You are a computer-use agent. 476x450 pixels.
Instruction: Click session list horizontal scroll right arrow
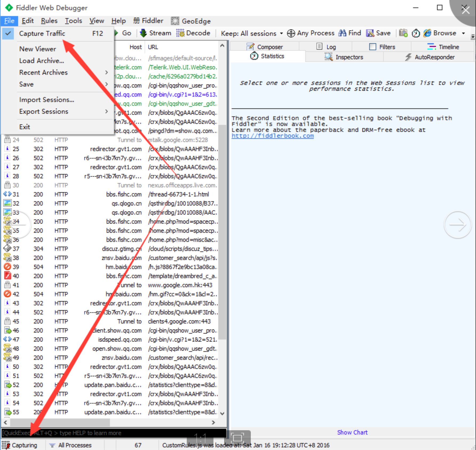(x=213, y=422)
